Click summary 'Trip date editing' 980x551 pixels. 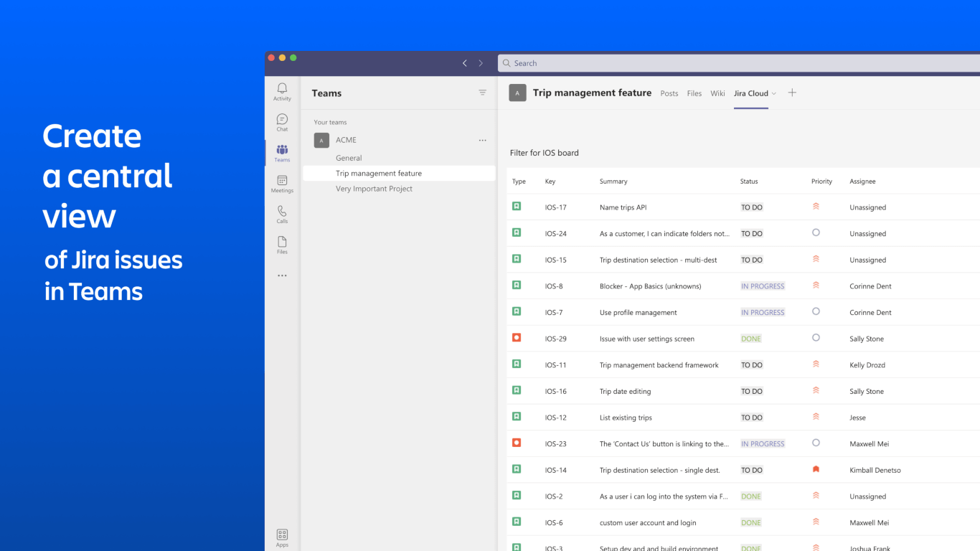[x=625, y=392]
